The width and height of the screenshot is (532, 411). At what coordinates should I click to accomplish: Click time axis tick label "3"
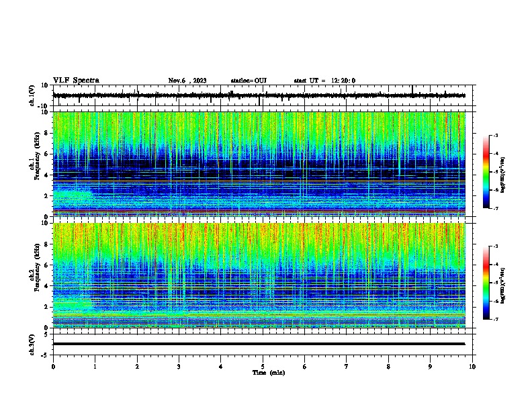(x=179, y=367)
